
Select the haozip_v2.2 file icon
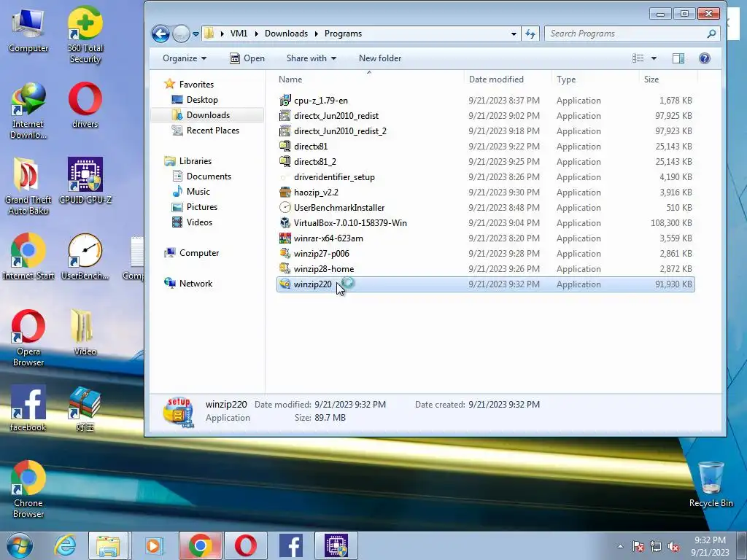tap(285, 192)
